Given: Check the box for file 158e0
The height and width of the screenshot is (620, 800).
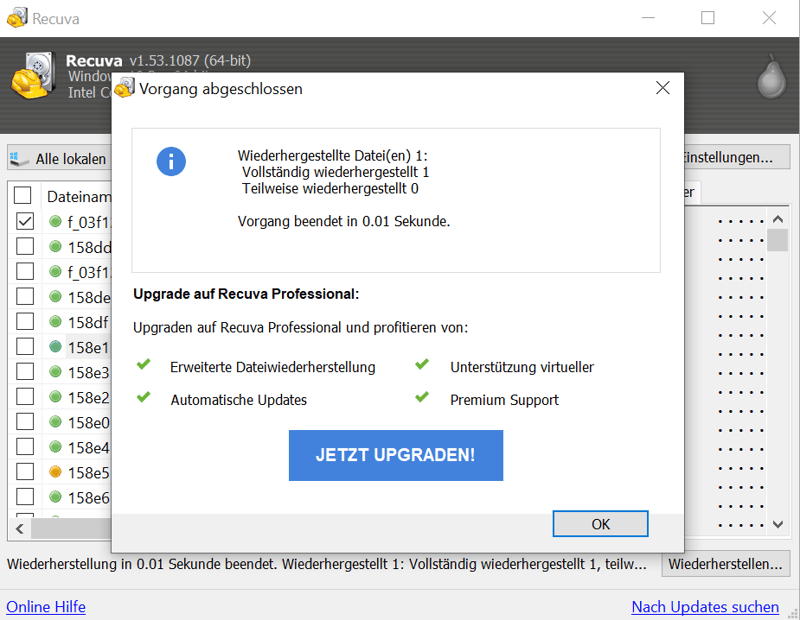Looking at the screenshot, I should tap(25, 421).
